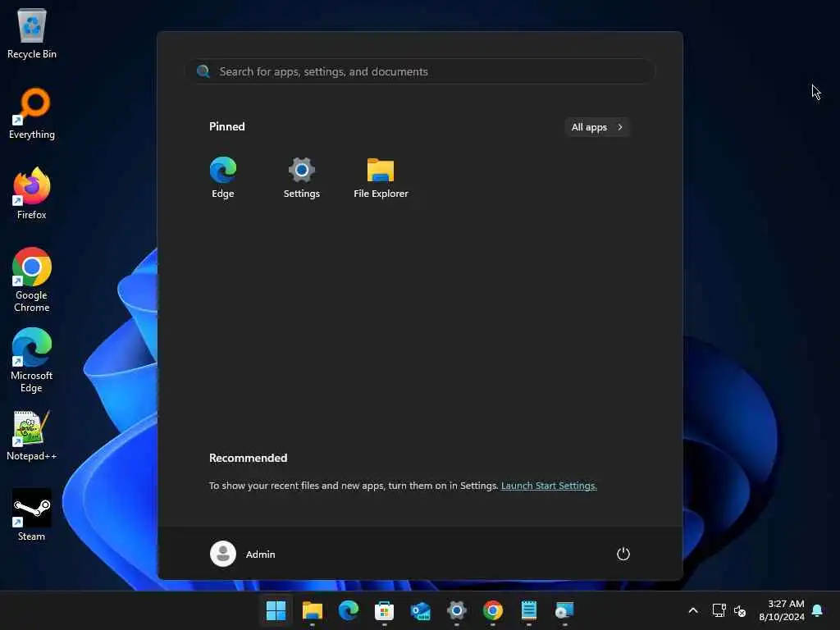Click the Start menu search box
The width and height of the screenshot is (840, 630).
tap(421, 71)
